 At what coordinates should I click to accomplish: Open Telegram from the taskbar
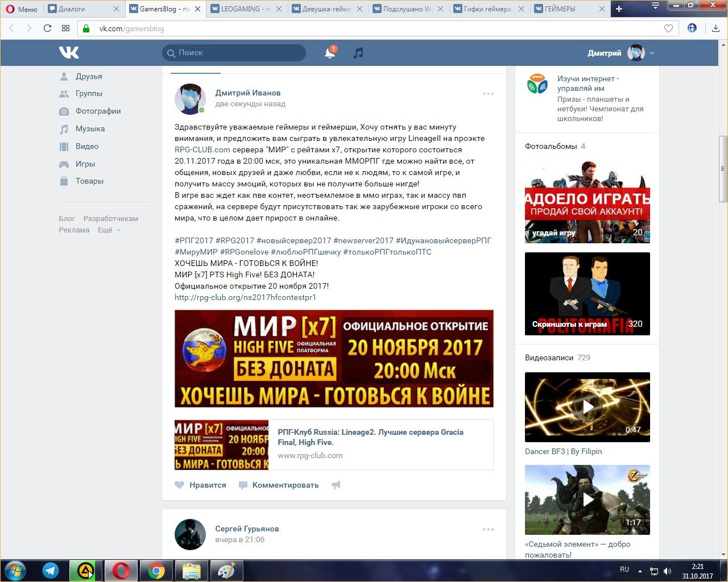pos(51,570)
